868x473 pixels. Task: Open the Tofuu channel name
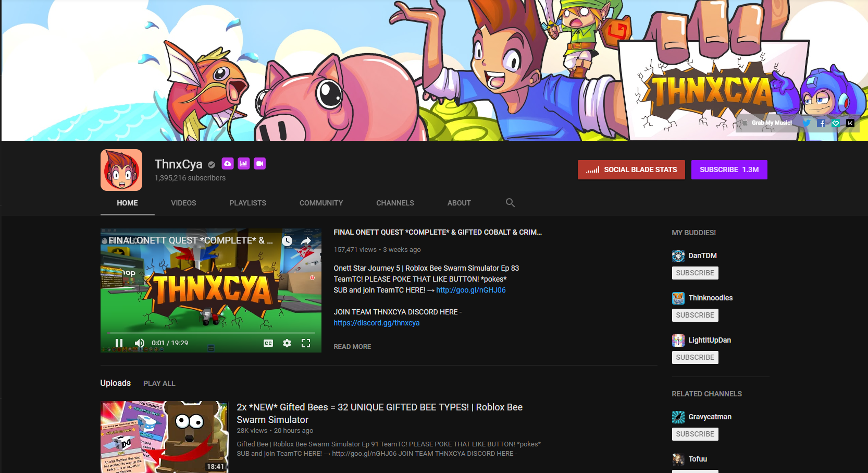pyautogui.click(x=698, y=459)
